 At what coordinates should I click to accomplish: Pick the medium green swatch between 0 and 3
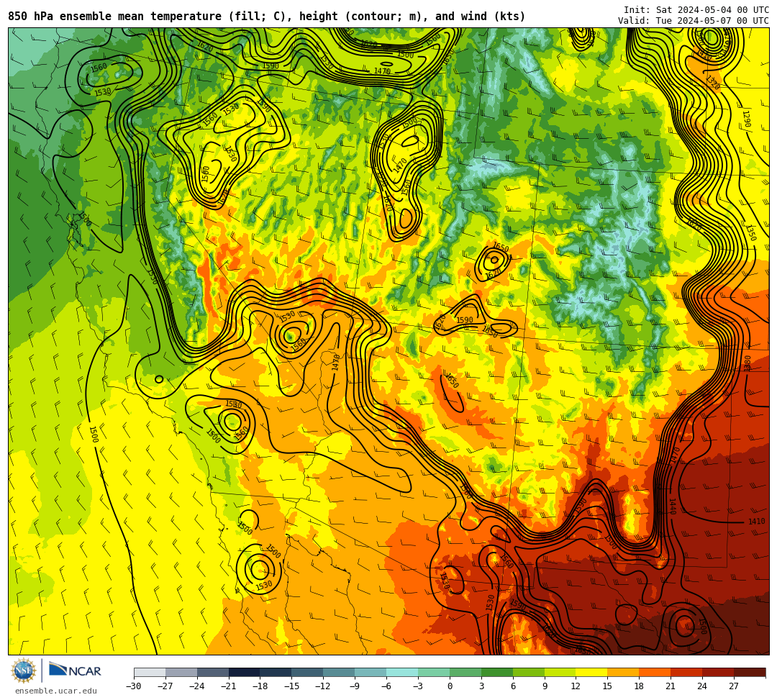[x=465, y=672]
